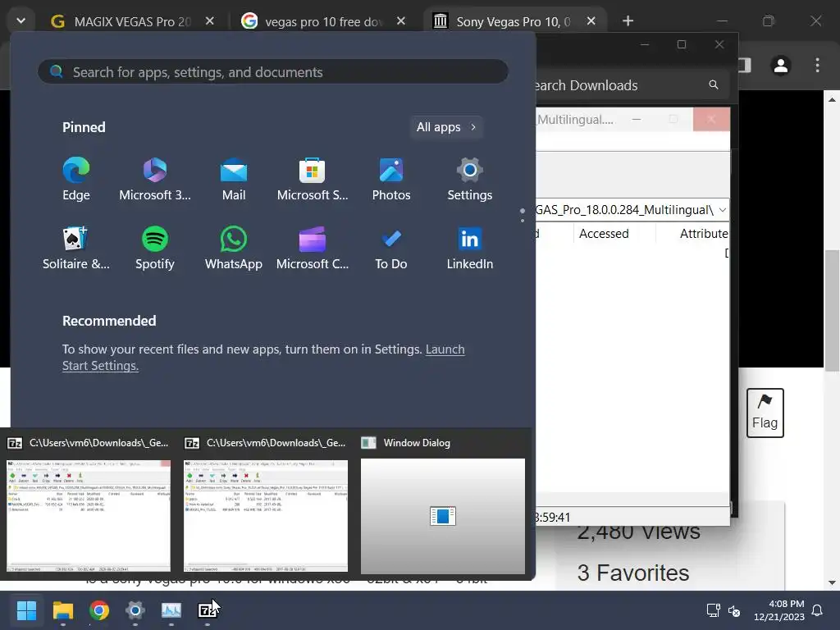Open Settings from pinned apps
The width and height of the screenshot is (840, 630).
click(x=470, y=180)
